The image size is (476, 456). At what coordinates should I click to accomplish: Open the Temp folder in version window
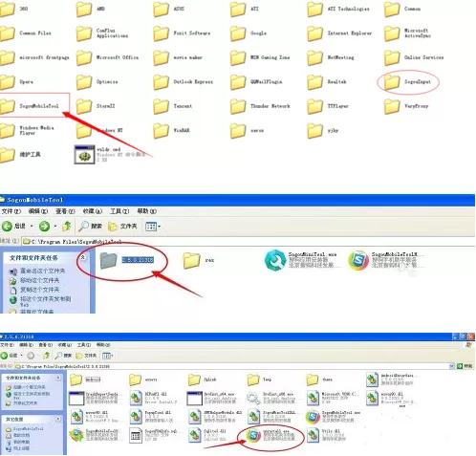(x=259, y=380)
